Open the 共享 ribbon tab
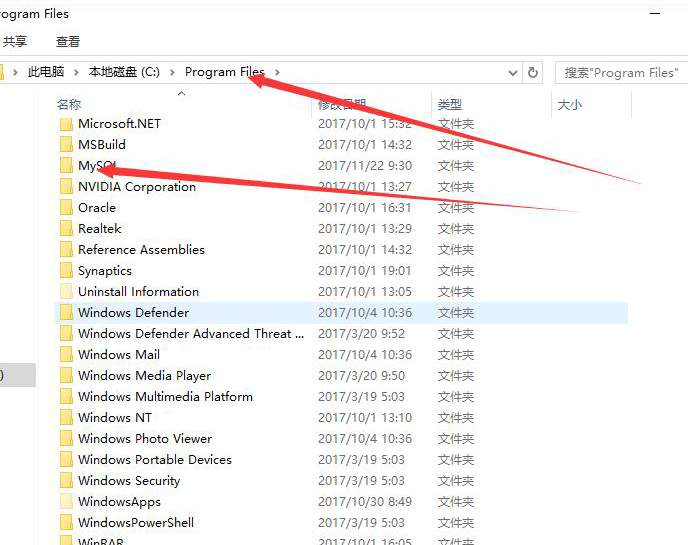688x545 pixels. (x=15, y=42)
